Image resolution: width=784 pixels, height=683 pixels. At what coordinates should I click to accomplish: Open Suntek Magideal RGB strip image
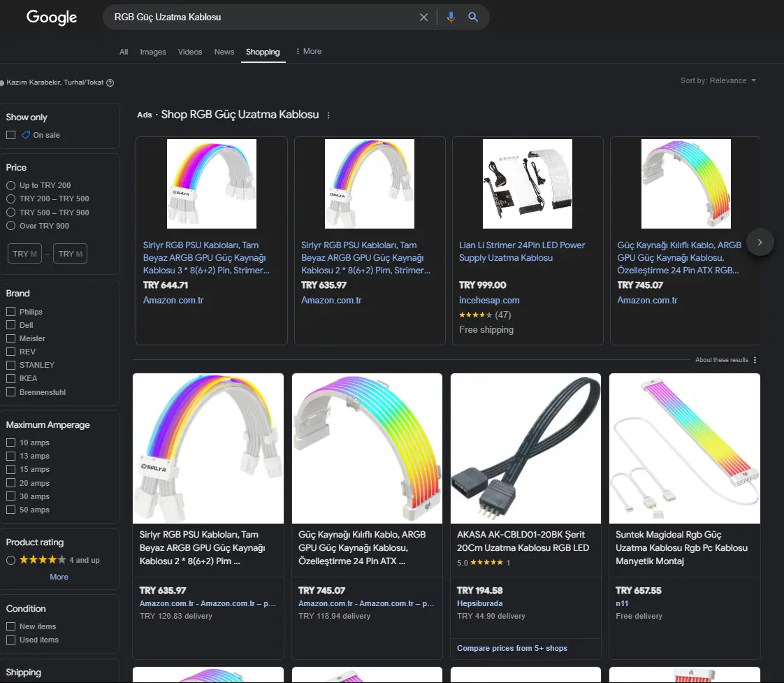685,448
